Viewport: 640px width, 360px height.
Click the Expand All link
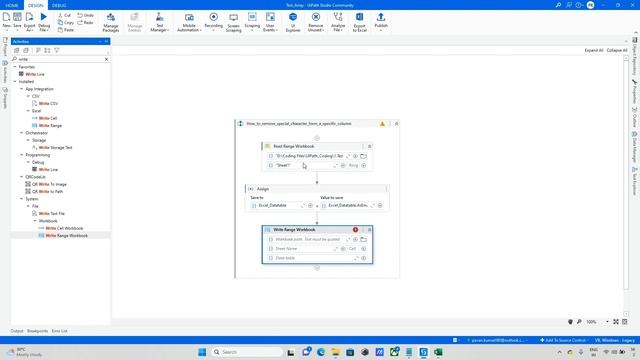[x=594, y=50]
